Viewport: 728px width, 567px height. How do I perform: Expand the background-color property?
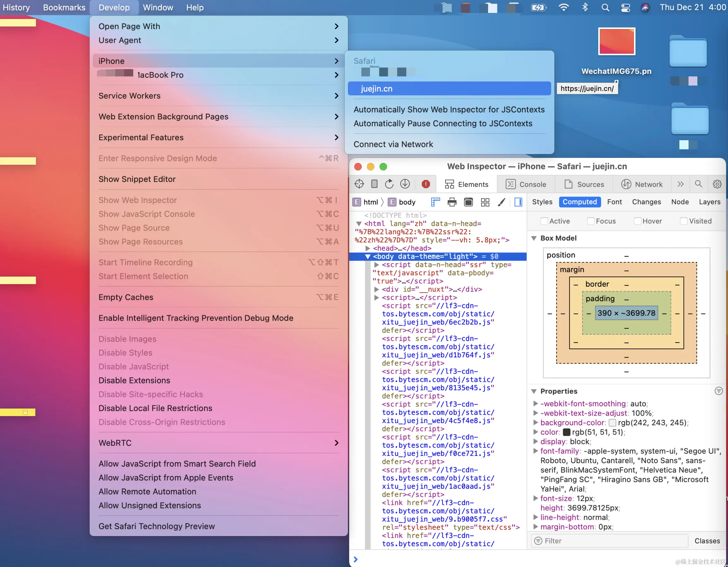click(x=535, y=422)
